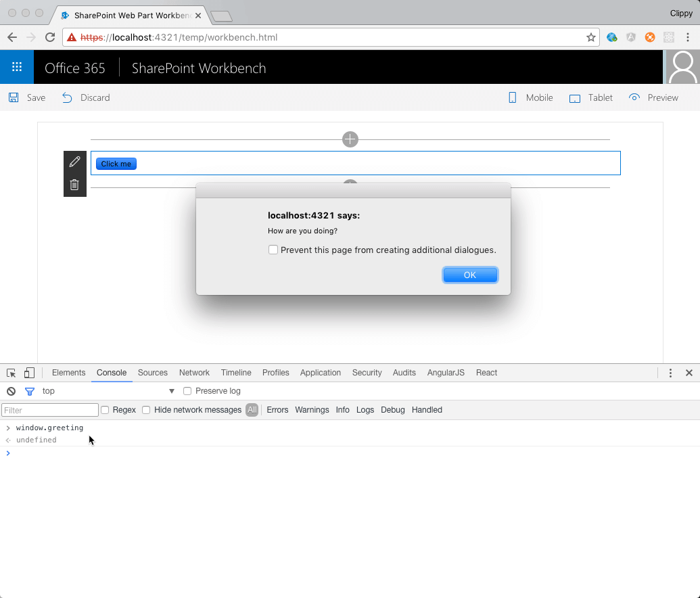Open Chrome's main menu button
Viewport: 700px width, 598px height.
pos(687,37)
